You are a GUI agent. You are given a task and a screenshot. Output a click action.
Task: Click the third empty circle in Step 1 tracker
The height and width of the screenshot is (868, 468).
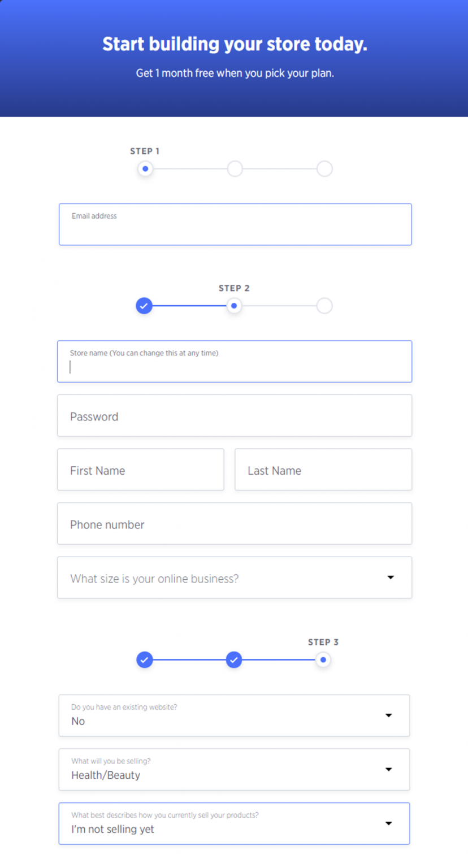324,168
